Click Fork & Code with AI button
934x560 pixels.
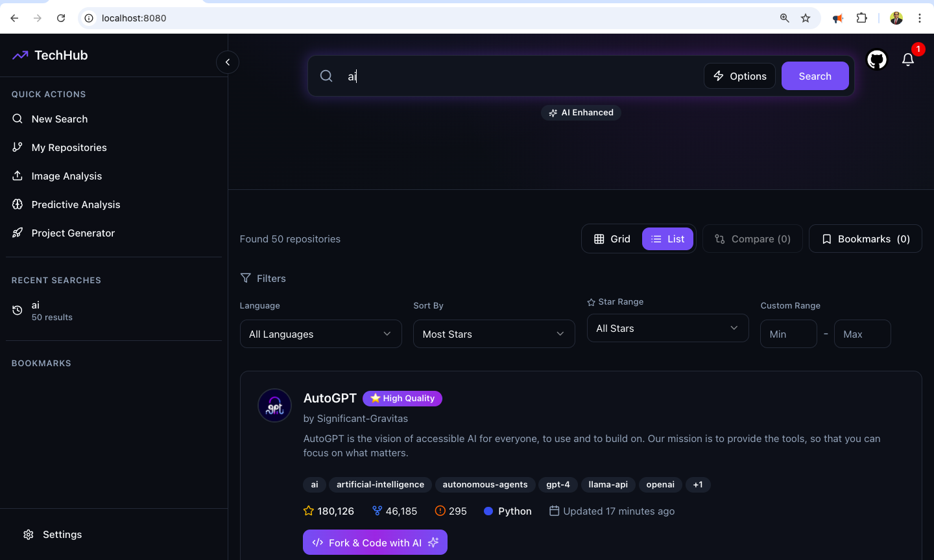point(375,542)
